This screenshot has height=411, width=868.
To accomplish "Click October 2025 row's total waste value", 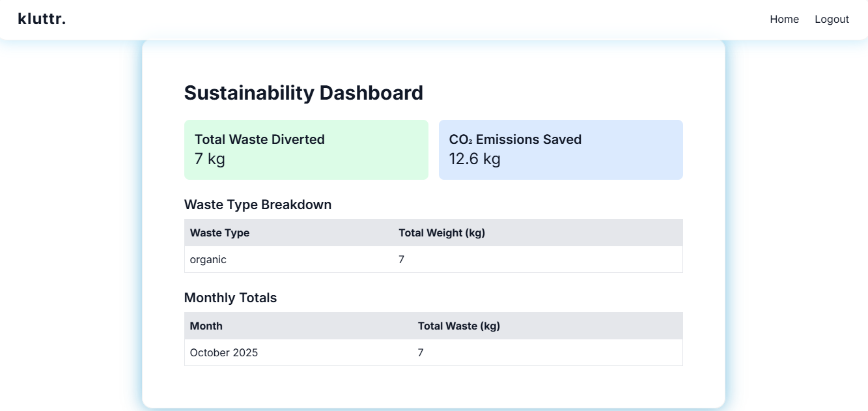I will click(421, 352).
